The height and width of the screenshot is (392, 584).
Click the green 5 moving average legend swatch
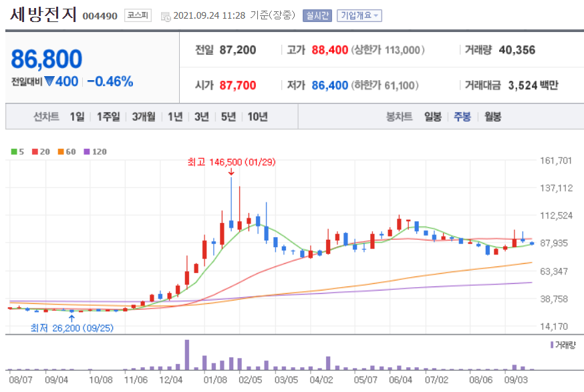point(14,152)
